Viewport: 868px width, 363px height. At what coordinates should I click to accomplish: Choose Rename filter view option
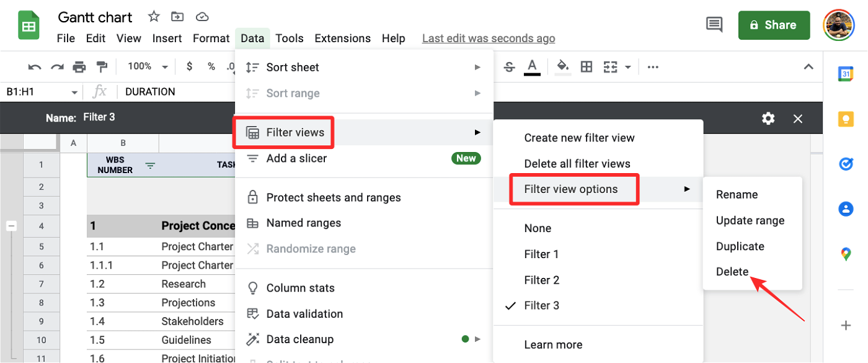click(x=753, y=195)
